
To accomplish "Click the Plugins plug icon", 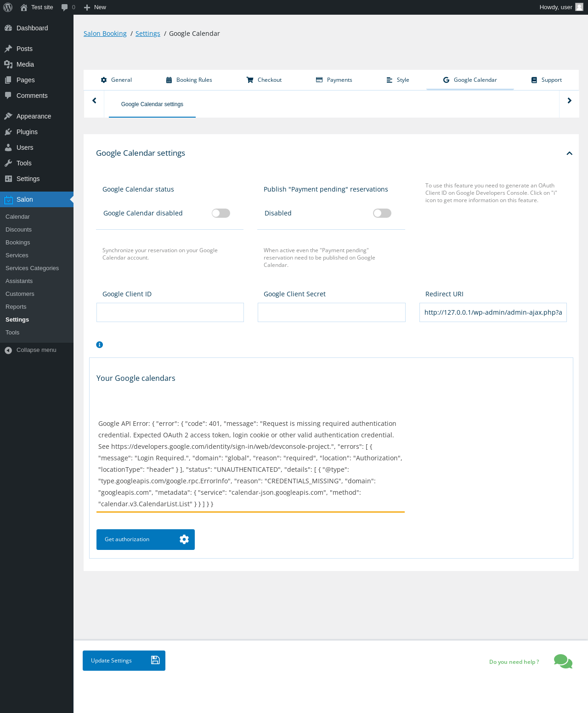I will pyautogui.click(x=8, y=132).
